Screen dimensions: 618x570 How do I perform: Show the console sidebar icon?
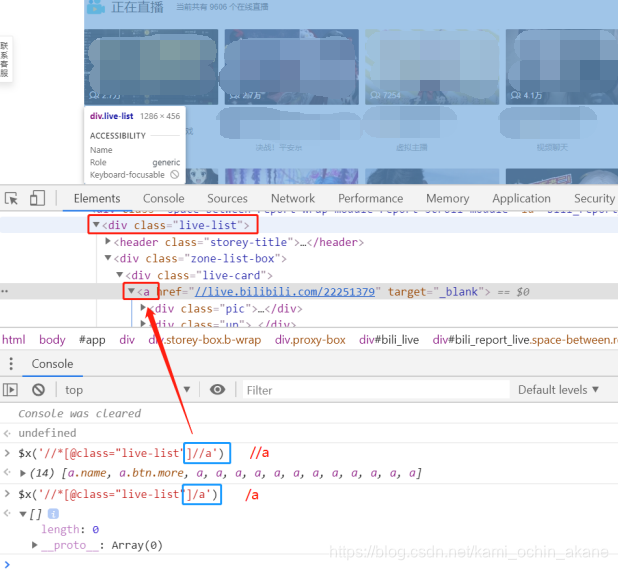[x=10, y=390]
